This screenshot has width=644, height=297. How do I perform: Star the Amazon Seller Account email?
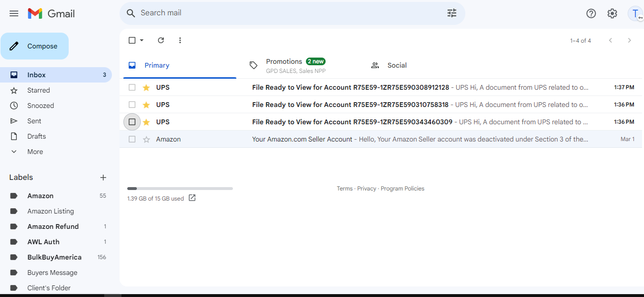click(146, 139)
